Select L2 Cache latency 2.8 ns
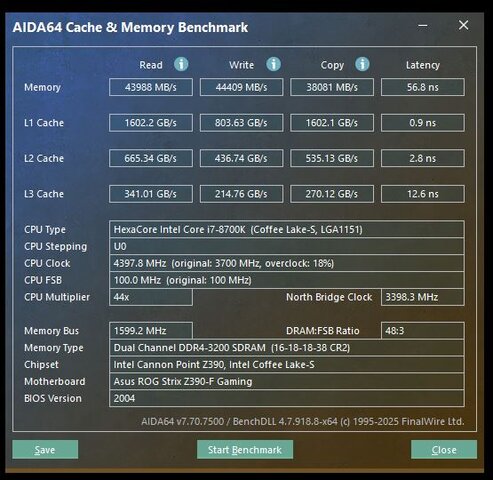 [x=423, y=158]
